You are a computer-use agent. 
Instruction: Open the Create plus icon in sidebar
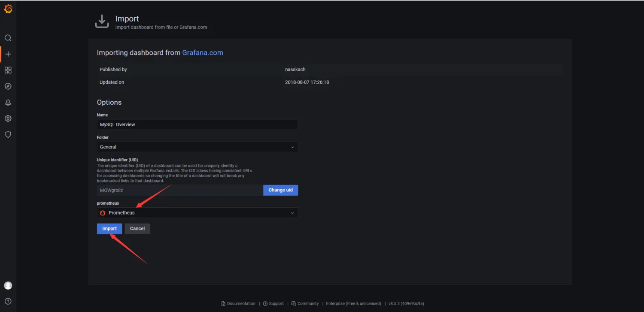(x=8, y=54)
